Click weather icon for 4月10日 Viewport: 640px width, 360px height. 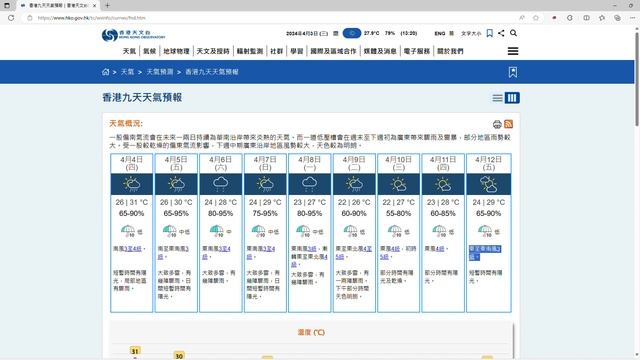(398, 184)
